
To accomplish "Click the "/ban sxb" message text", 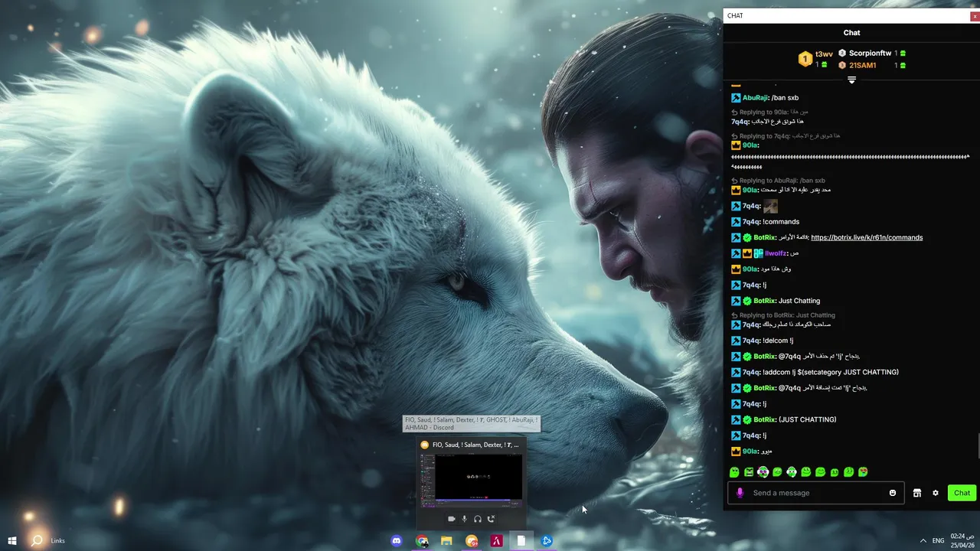I will [x=785, y=98].
